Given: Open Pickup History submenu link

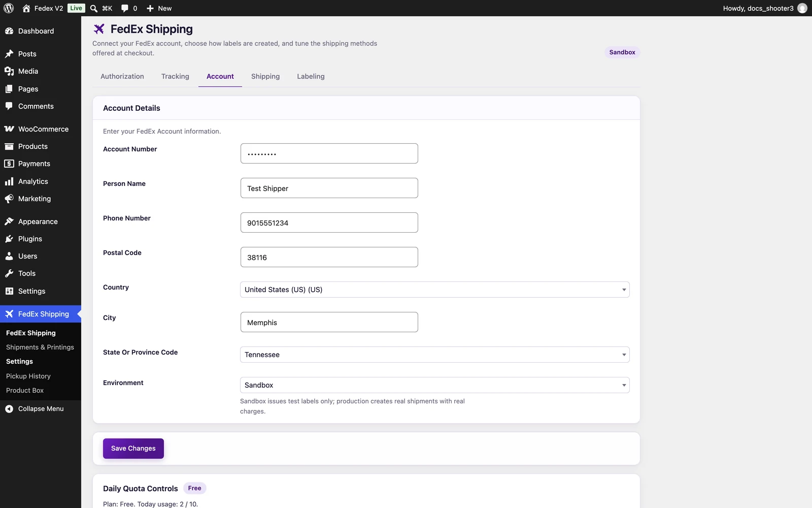Looking at the screenshot, I should click(28, 376).
